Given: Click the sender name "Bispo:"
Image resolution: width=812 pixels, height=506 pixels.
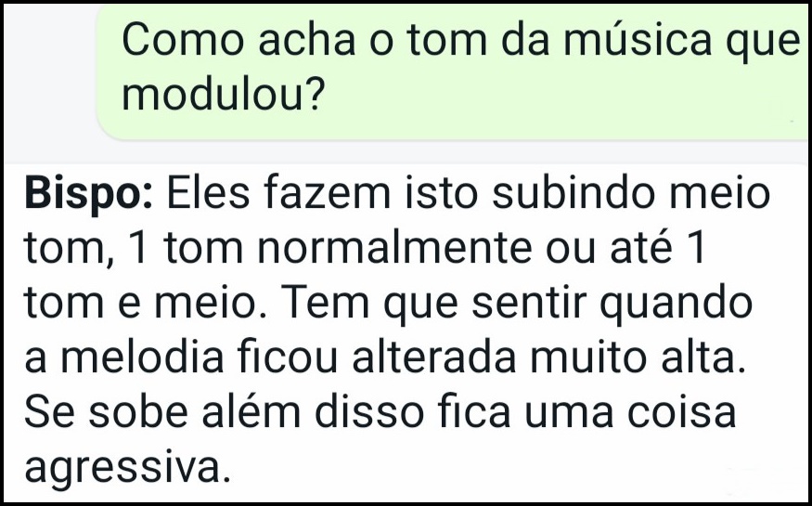Looking at the screenshot, I should (x=89, y=195).
